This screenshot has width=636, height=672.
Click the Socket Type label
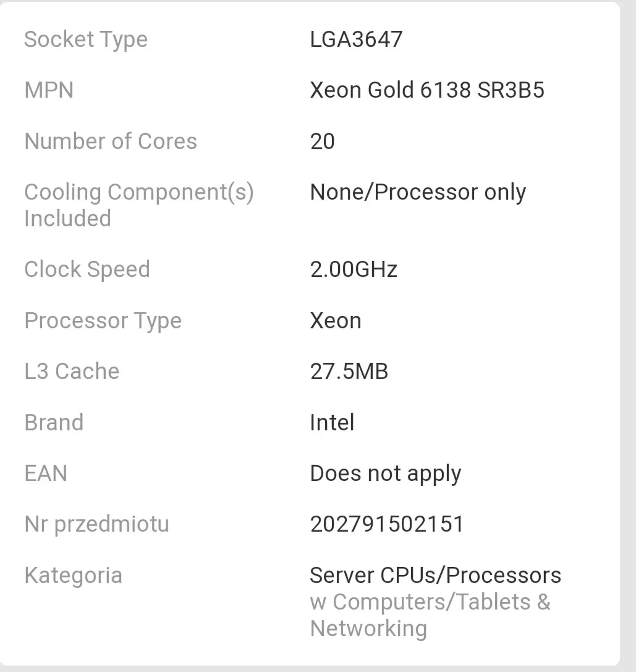coord(86,39)
